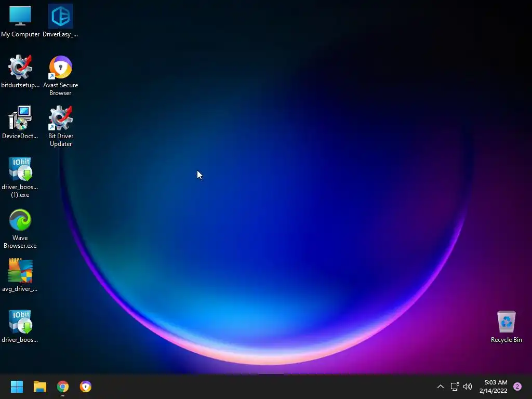Open the clock showing 5:03 AM
The width and height of the screenshot is (532, 399).
[x=496, y=382]
